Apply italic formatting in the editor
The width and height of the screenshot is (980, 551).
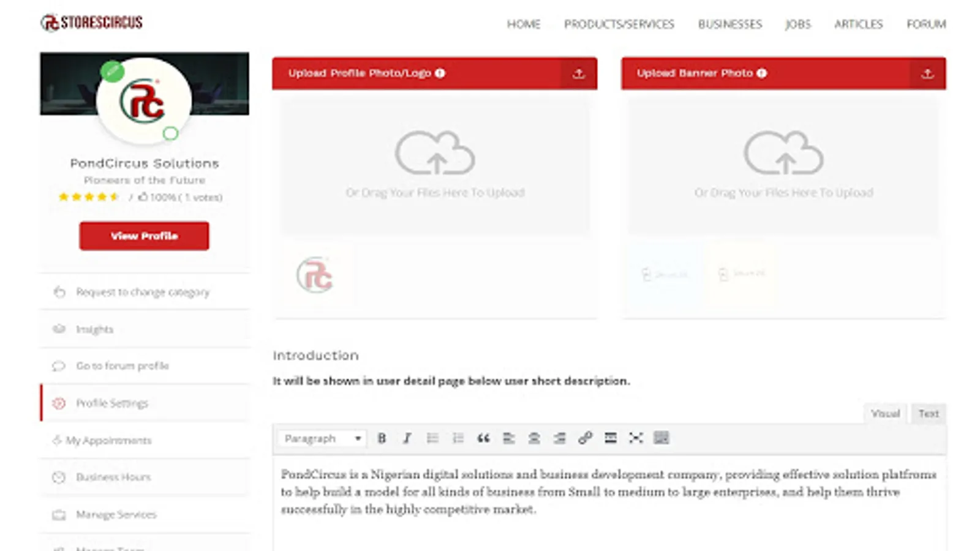pos(407,438)
